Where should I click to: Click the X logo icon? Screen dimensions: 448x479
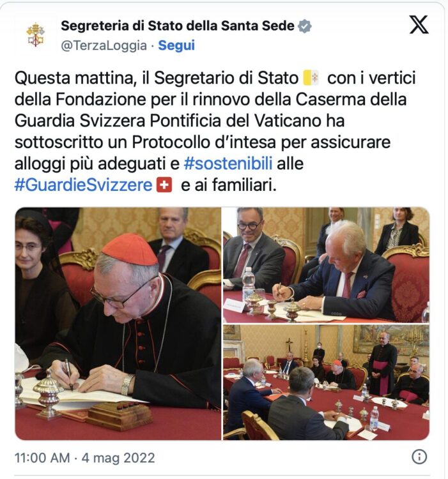point(419,25)
